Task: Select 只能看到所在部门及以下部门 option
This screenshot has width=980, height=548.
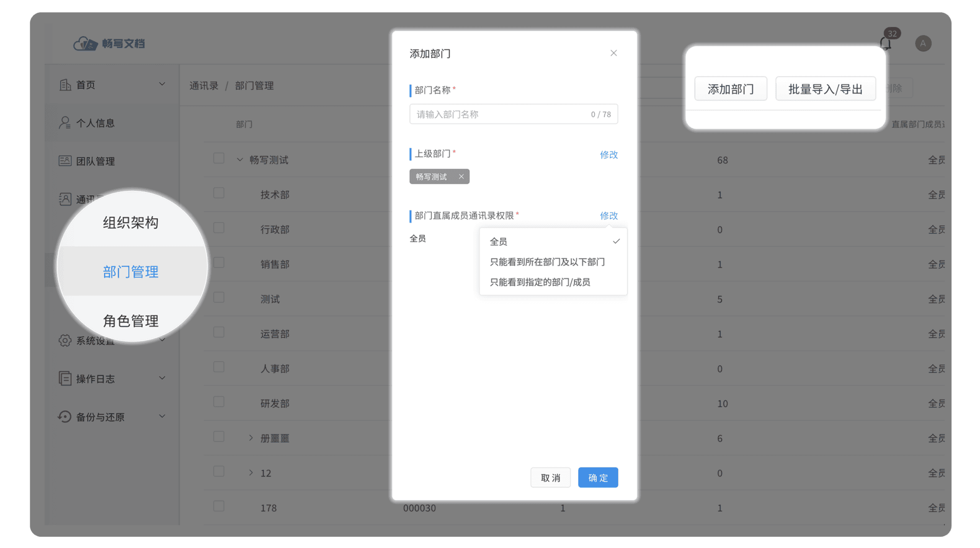Action: point(553,262)
